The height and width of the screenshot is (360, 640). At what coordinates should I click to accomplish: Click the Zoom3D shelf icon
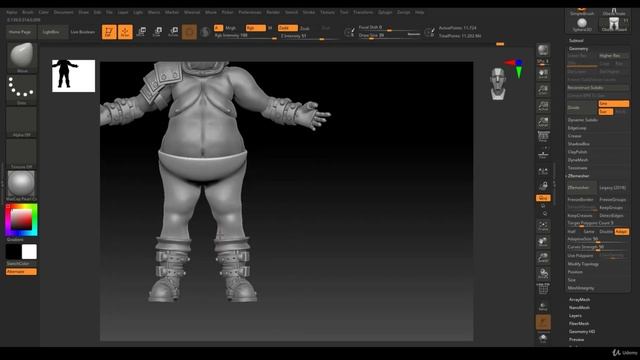click(543, 258)
